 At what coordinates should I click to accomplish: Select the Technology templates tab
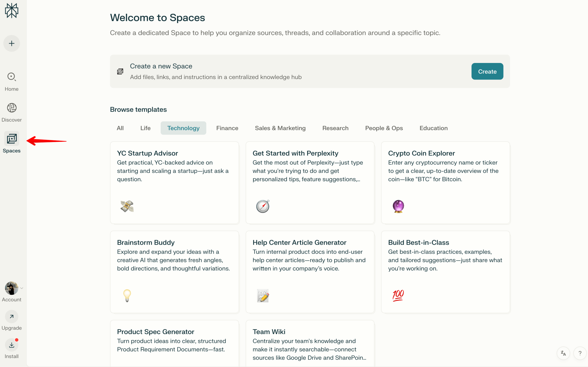pyautogui.click(x=183, y=128)
